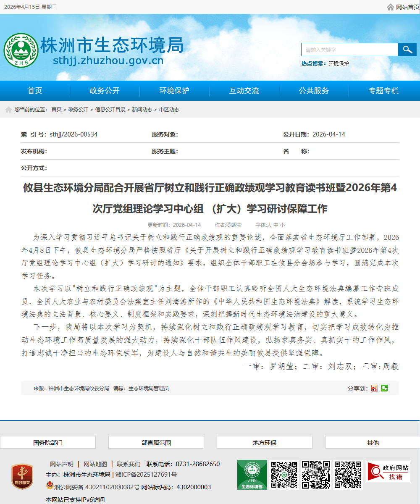Screen dimensions: 420x504
Task: Expand the 国务院部门 links dropdown
Action: pos(48,442)
